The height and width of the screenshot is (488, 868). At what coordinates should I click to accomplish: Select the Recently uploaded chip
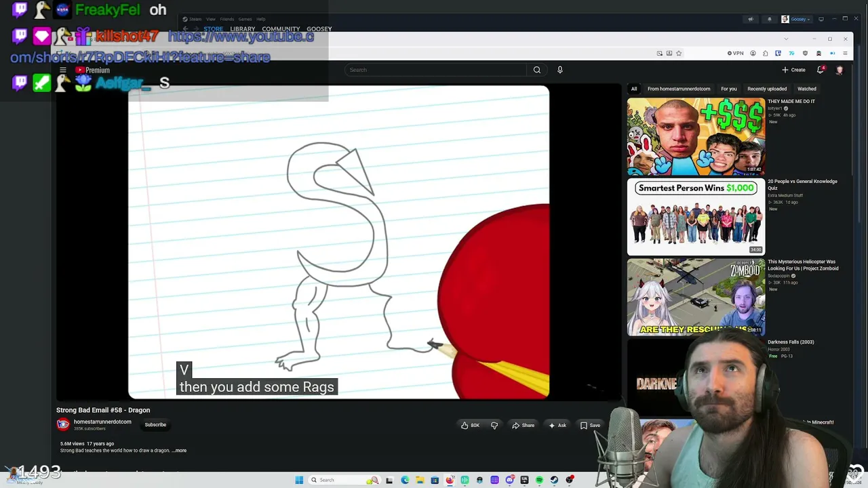(x=767, y=89)
